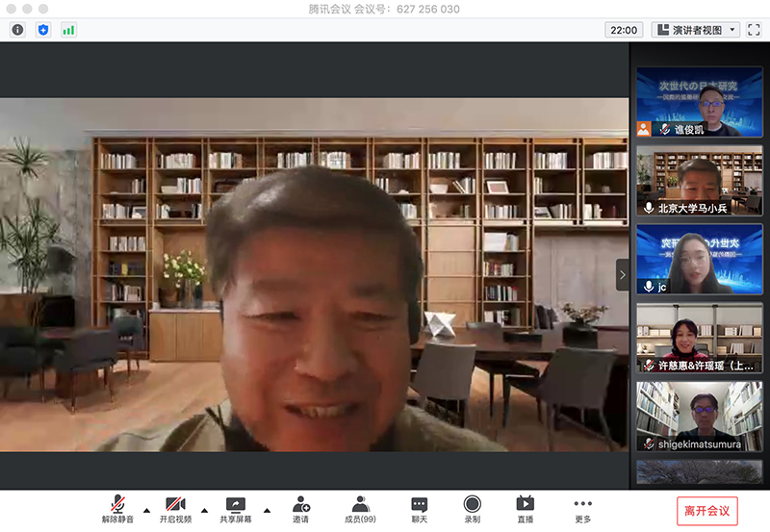This screenshot has width=770, height=532.
Task: Collapse the participant thumbnail sidebar
Action: 622,274
